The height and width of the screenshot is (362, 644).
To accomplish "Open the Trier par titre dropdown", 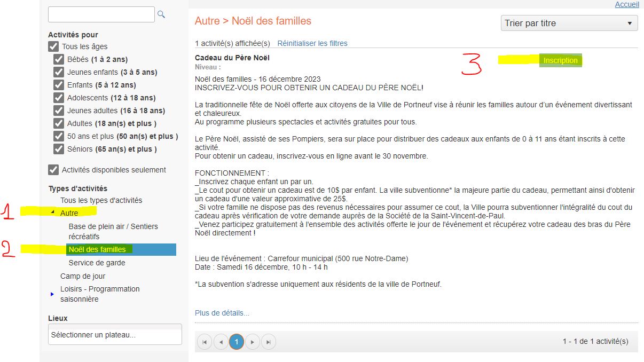I will point(569,23).
